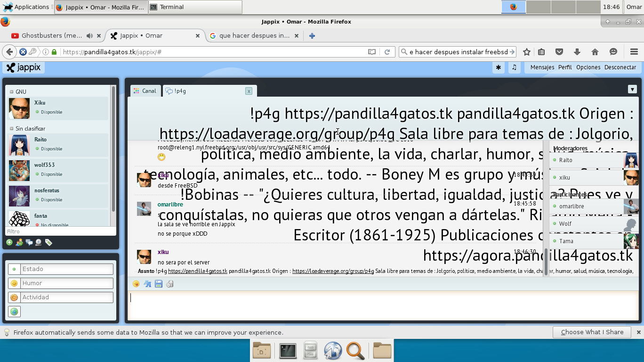Click the Filtro roster filter field
644x362 pixels.
[x=60, y=231]
